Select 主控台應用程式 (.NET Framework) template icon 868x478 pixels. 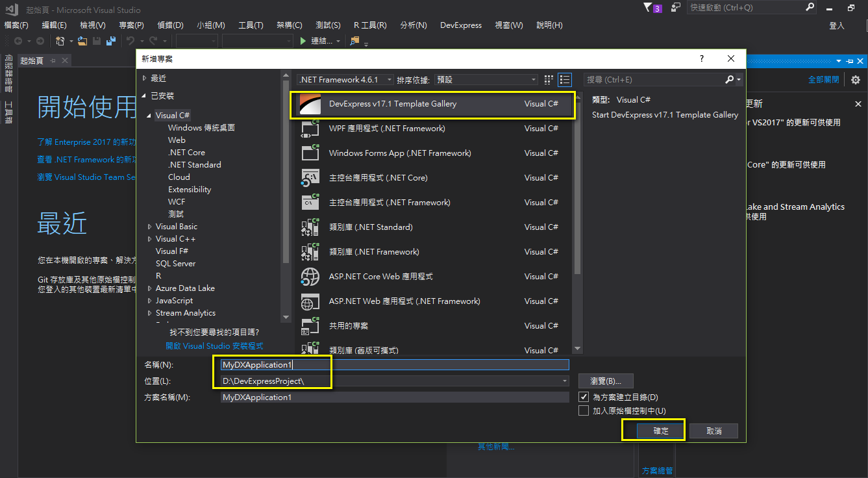point(310,203)
